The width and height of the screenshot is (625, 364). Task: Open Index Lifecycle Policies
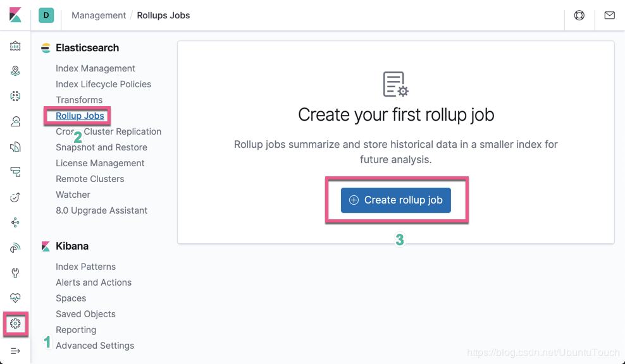[103, 84]
